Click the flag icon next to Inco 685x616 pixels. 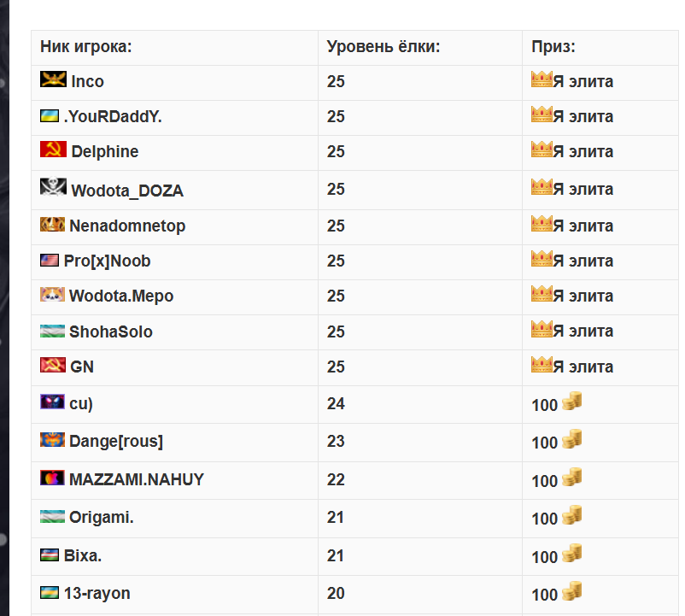click(x=53, y=79)
